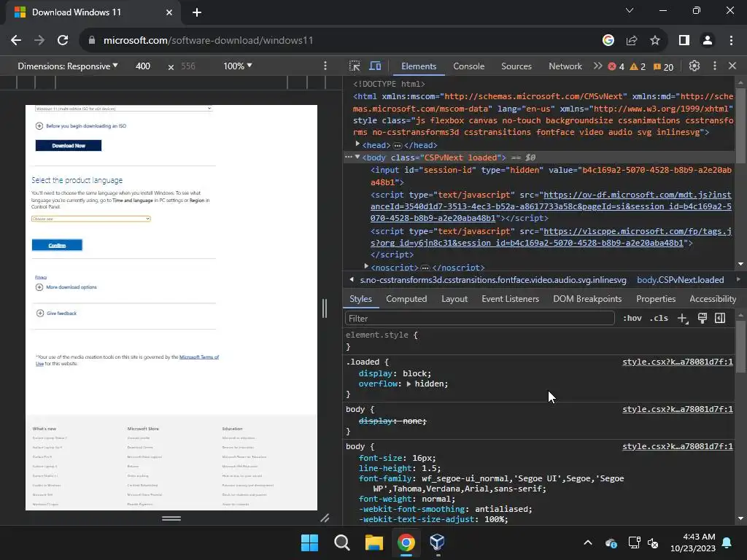Expand Give feedback section
Screen dimensions: 747x560
point(57,314)
